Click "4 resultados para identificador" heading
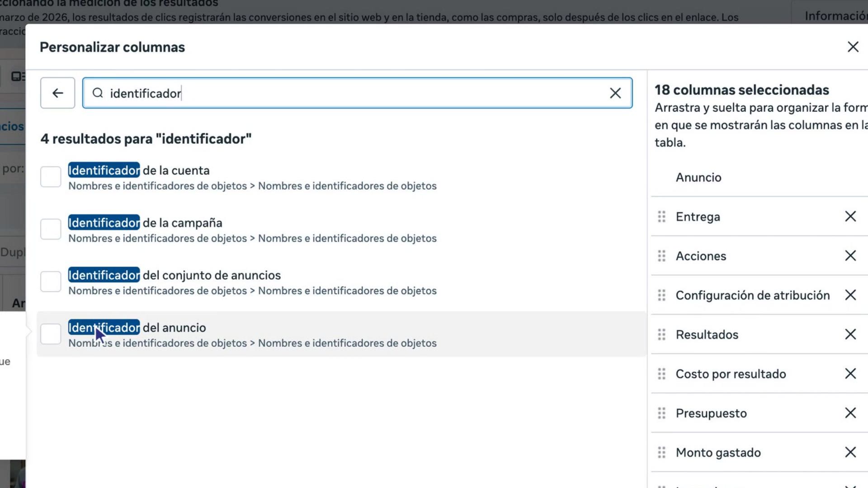Image resolution: width=868 pixels, height=488 pixels. pyautogui.click(x=146, y=139)
